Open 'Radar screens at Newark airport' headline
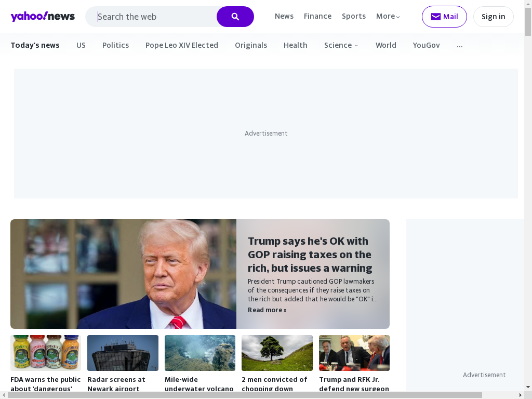This screenshot has height=399, width=532. (116, 384)
